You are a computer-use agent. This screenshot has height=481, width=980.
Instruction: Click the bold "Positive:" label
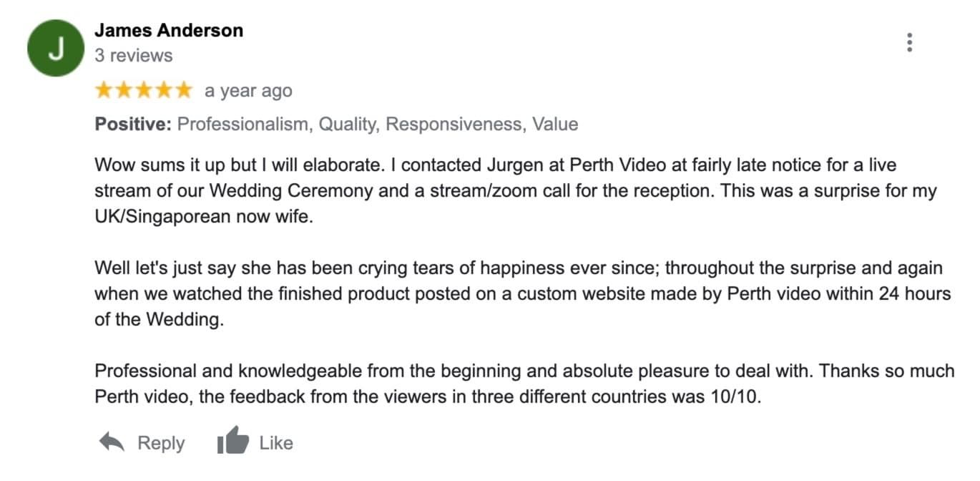133,125
